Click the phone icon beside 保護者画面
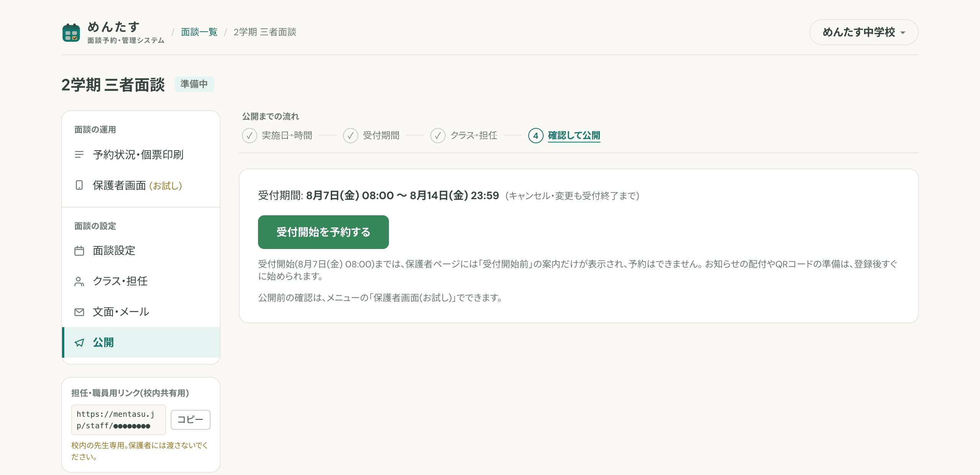 (x=79, y=185)
